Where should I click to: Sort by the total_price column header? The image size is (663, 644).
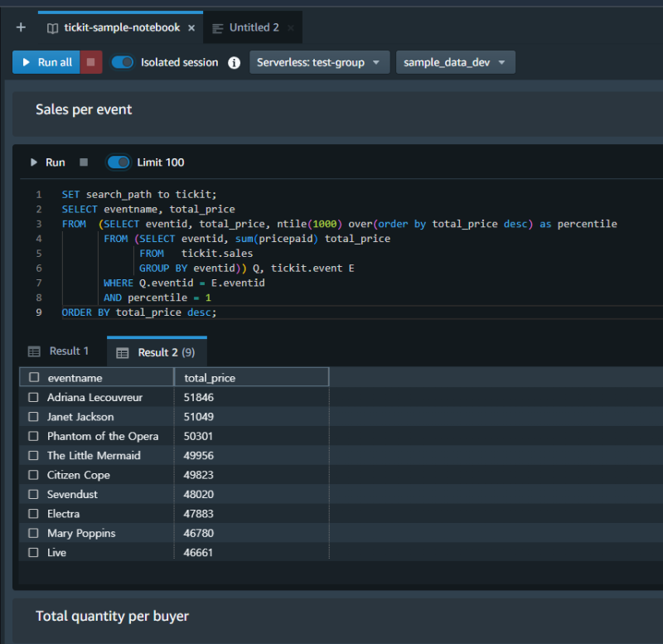pos(210,377)
